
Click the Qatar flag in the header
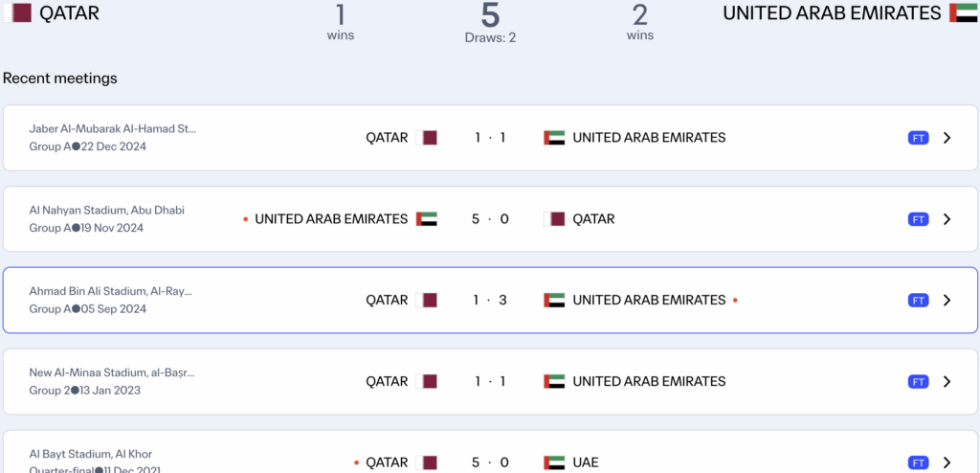[18, 13]
